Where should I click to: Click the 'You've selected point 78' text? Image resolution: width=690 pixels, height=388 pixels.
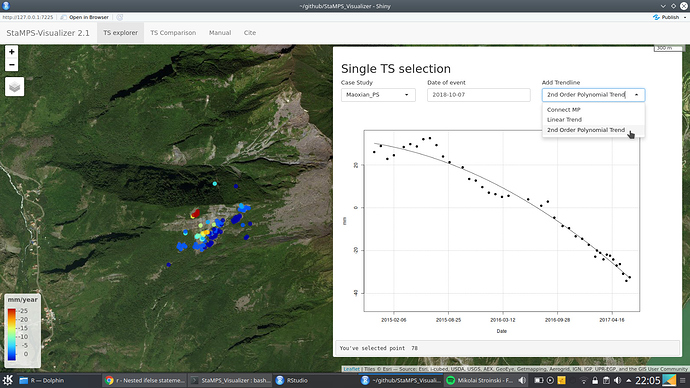[x=378, y=348]
